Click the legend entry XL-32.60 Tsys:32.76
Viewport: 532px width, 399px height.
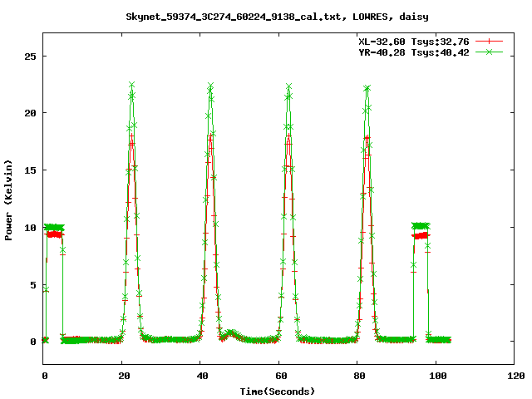click(414, 42)
